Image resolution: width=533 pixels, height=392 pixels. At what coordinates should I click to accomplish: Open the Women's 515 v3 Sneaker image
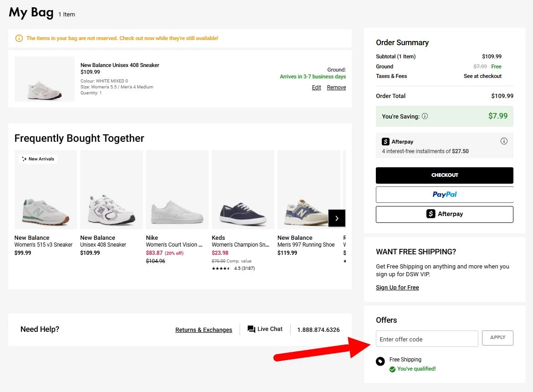(46, 190)
